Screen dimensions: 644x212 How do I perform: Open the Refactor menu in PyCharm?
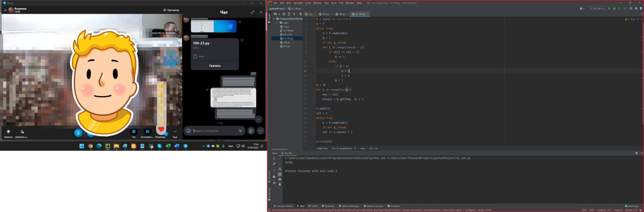(317, 3)
